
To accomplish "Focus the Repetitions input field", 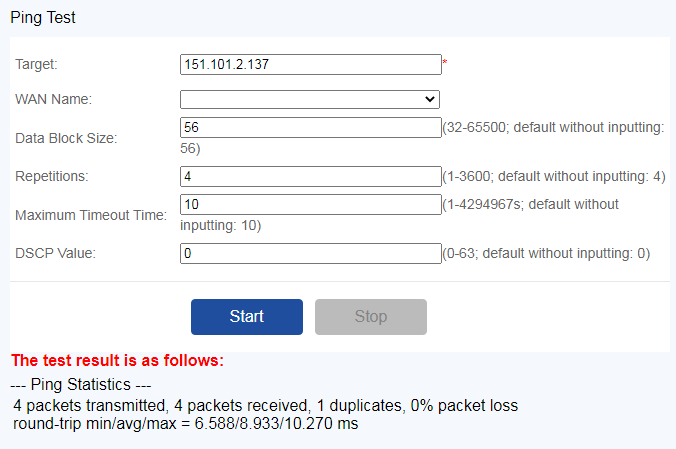I will [310, 176].
